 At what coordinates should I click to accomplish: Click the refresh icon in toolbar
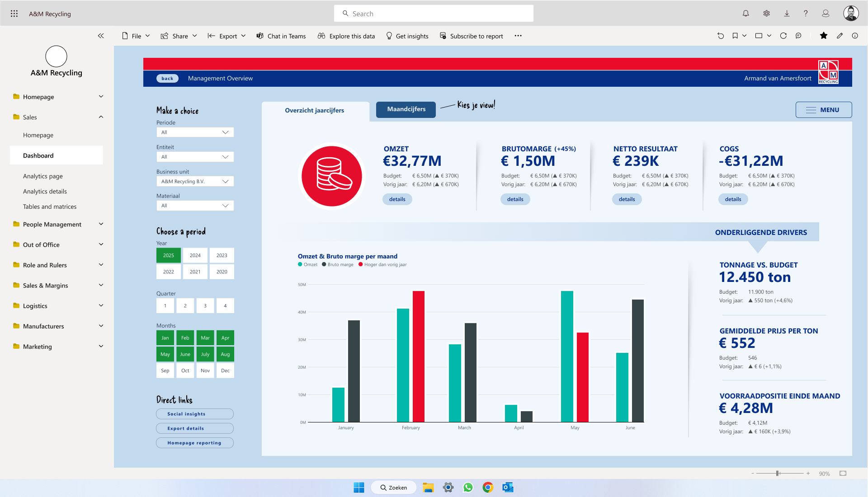pyautogui.click(x=783, y=36)
